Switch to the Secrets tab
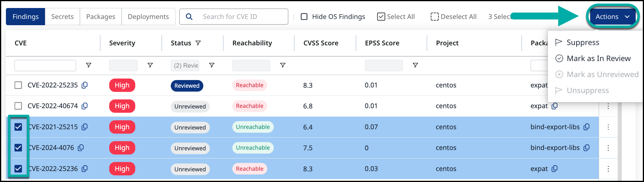This screenshot has width=644, height=182. [x=62, y=17]
